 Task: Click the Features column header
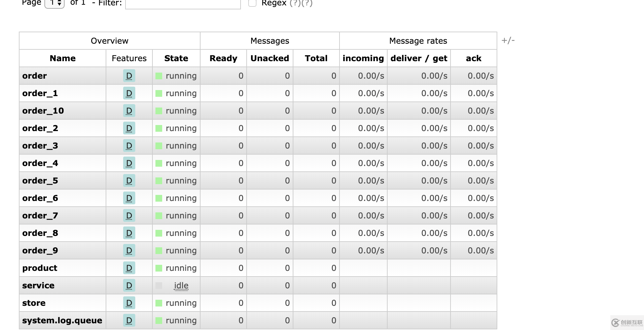pos(129,58)
